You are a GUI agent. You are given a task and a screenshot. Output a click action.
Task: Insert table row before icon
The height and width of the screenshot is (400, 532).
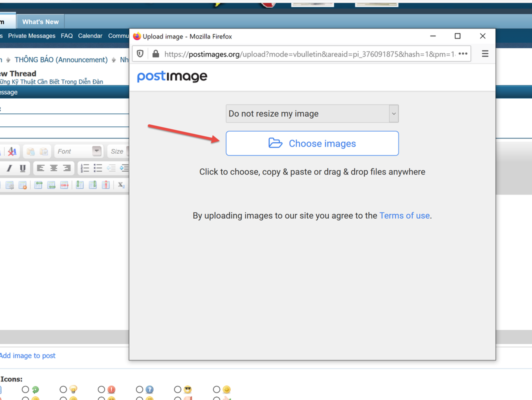[x=38, y=185]
